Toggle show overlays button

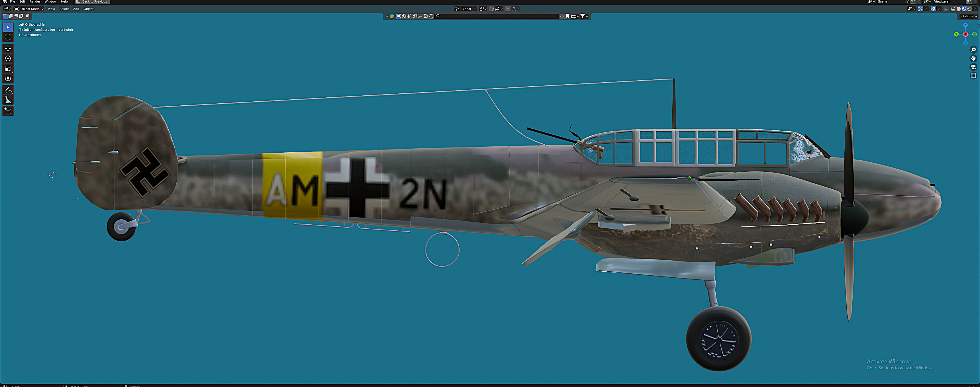(933, 9)
